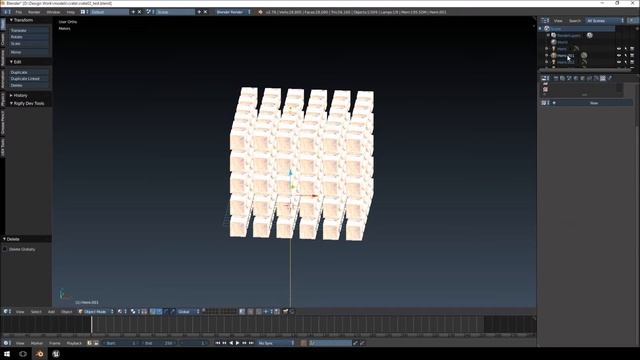Play animation forward
Viewport: 640px width, 360px height.
238,343
